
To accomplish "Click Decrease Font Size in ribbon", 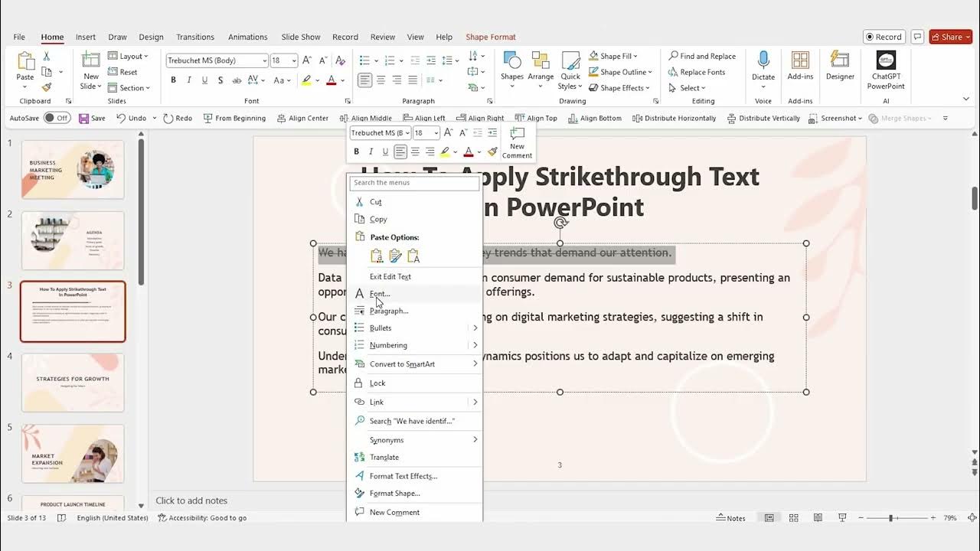I will [322, 60].
